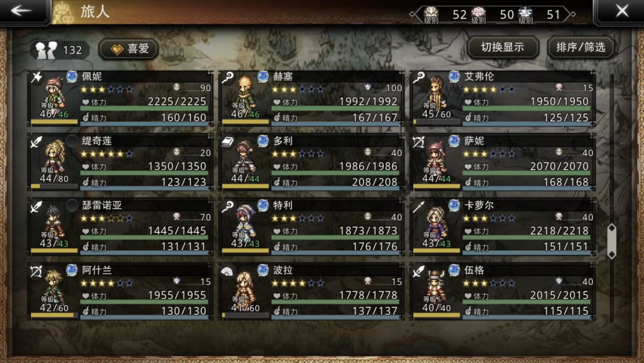Click the tome weapon icon on 多利's card
Image resolution: width=644 pixels, height=363 pixels.
click(228, 142)
